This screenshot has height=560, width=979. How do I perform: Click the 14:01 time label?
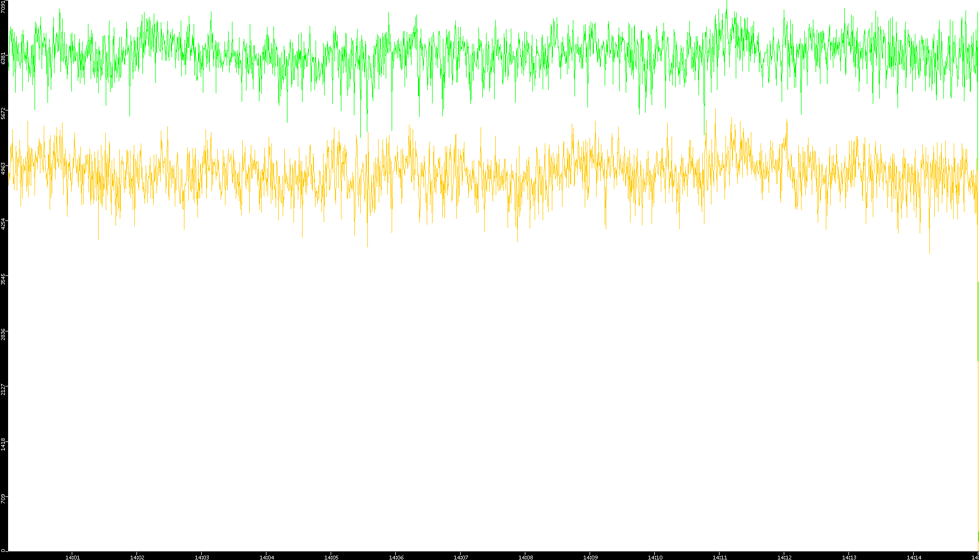[x=72, y=557]
